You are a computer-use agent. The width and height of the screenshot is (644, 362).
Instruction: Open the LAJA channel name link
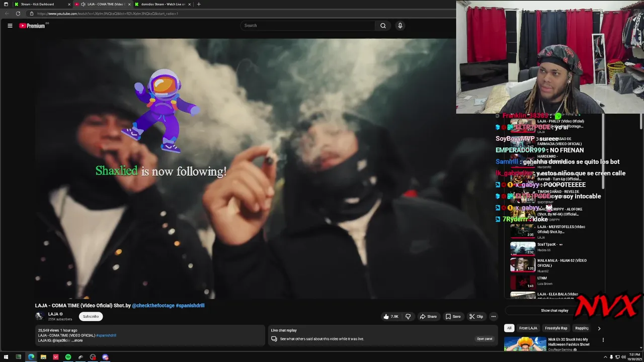pos(53,314)
